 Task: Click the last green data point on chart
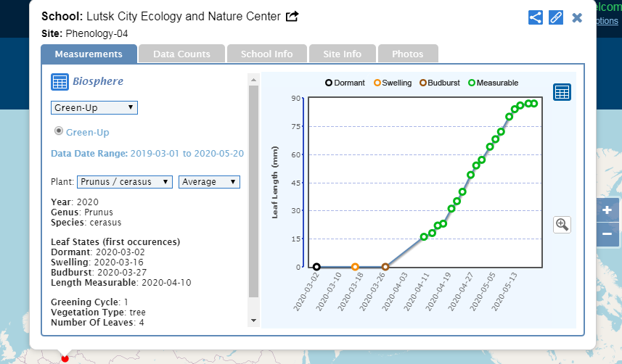click(534, 104)
